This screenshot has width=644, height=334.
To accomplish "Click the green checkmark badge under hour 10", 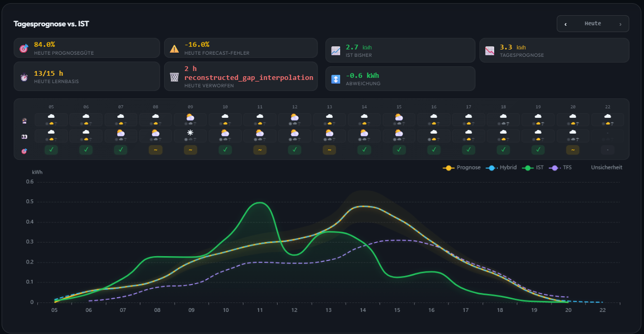I will [x=225, y=150].
